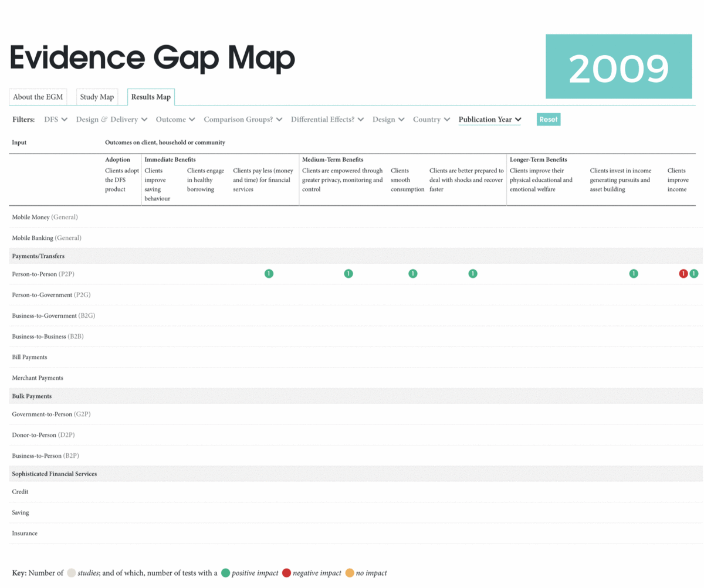704x588 pixels.
Task: Click the Person-to-Person (P2P) row label
Action: click(x=43, y=274)
